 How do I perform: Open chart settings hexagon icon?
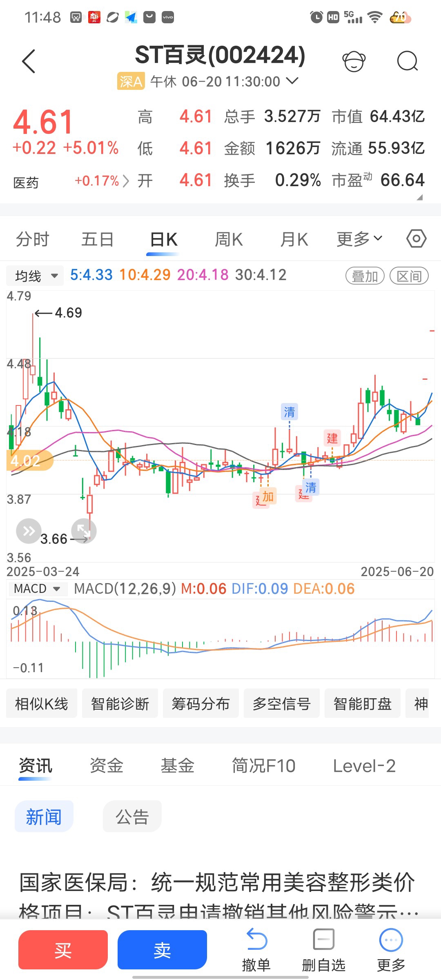tap(416, 238)
